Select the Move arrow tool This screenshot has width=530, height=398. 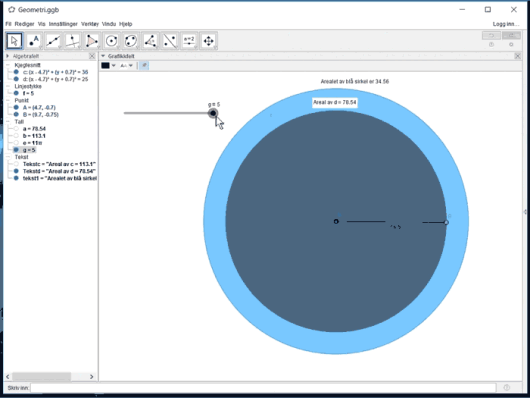click(x=14, y=41)
